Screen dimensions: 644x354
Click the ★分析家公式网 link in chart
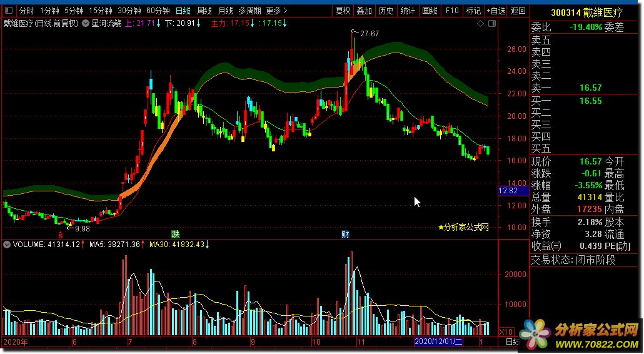point(463,227)
